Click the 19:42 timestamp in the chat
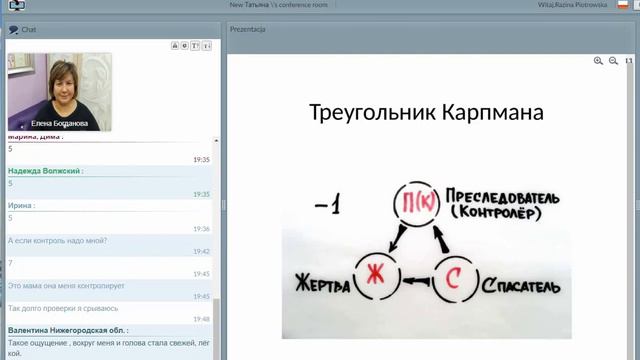The image size is (640, 360). [201, 251]
